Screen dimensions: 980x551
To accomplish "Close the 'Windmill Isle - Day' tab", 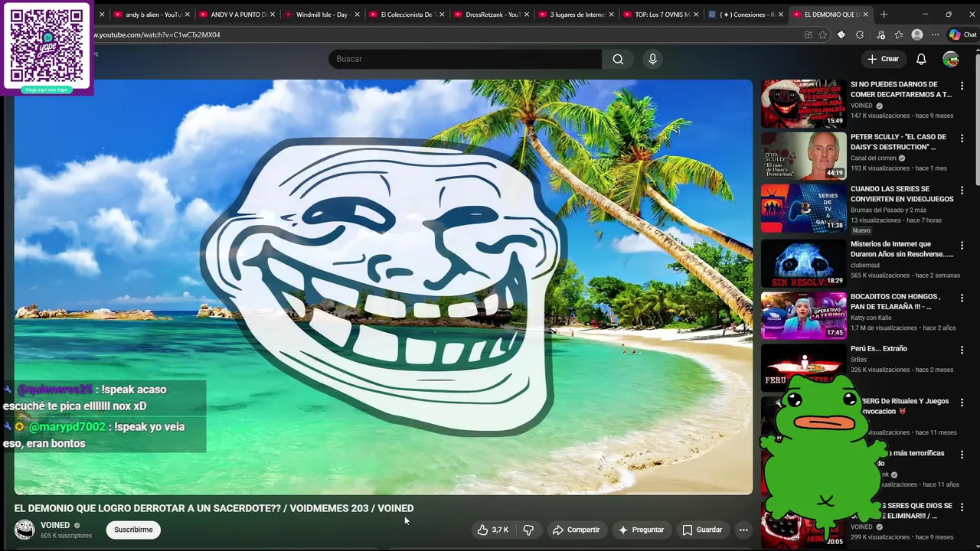I will 357,15.
